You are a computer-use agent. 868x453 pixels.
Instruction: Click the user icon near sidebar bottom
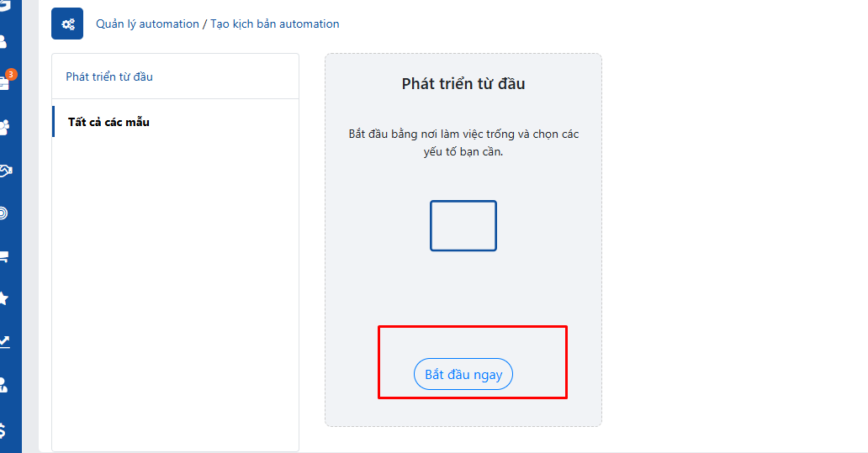tap(3, 385)
